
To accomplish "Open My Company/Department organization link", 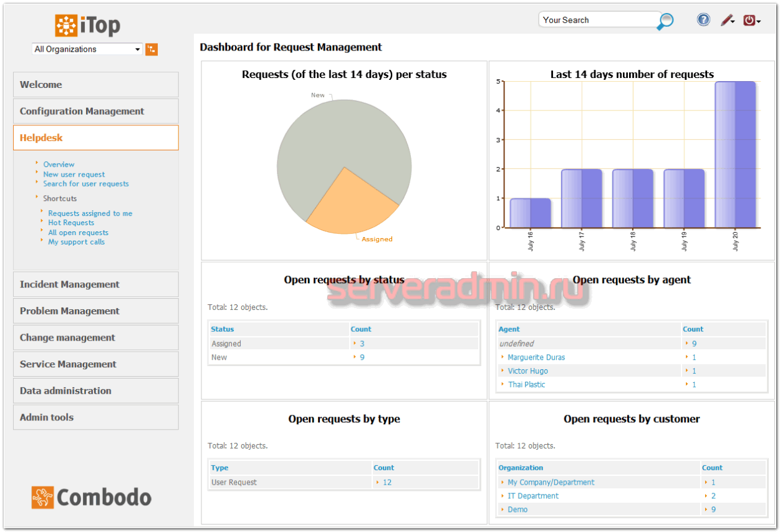I will point(551,482).
